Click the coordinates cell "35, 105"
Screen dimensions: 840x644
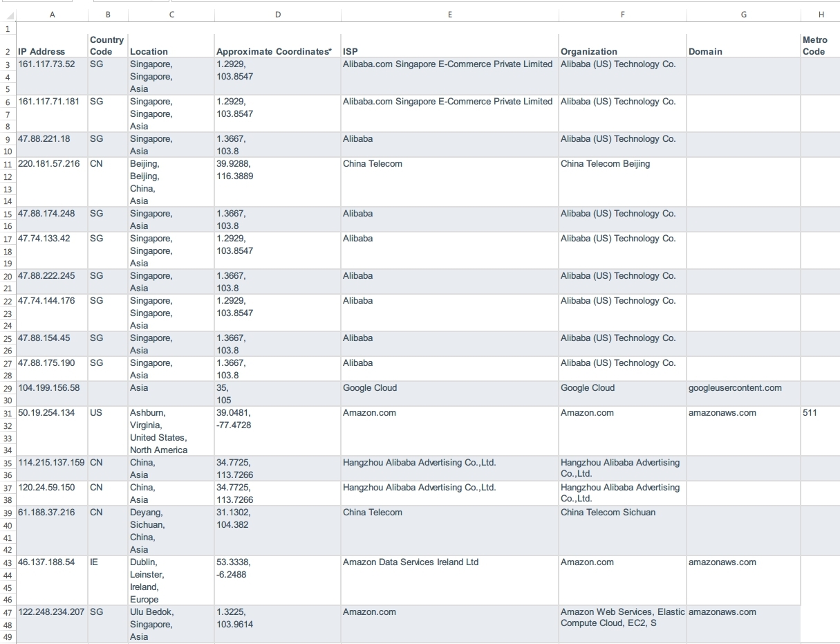pos(277,394)
